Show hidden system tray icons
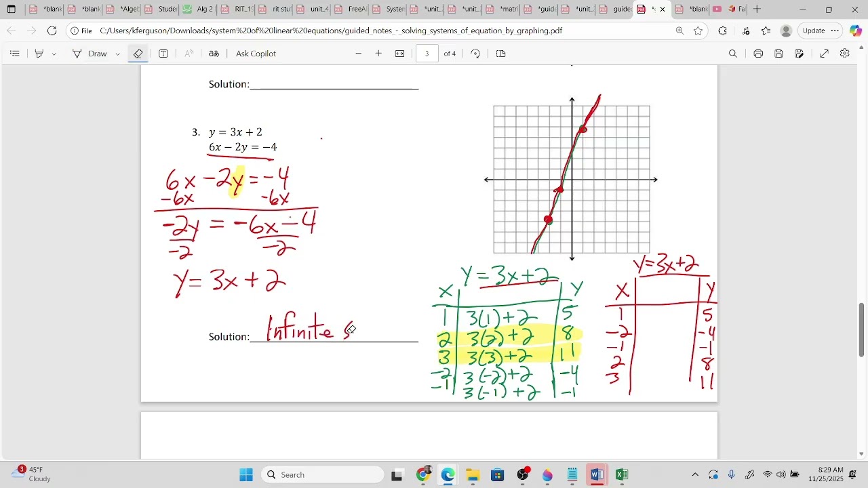 click(695, 475)
